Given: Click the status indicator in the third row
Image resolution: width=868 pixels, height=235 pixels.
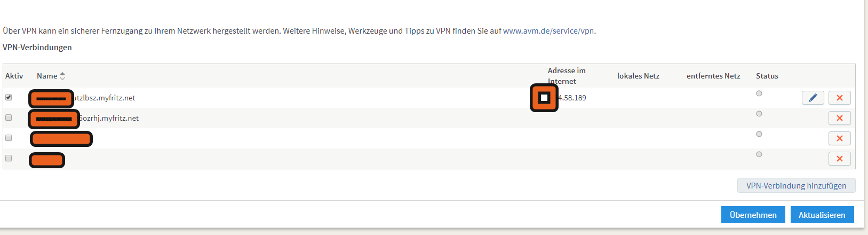Looking at the screenshot, I should pyautogui.click(x=759, y=134).
